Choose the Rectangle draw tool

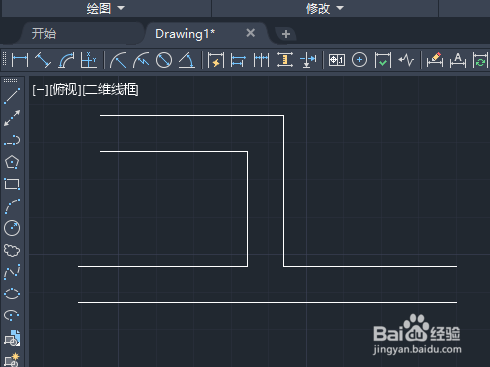click(12, 184)
